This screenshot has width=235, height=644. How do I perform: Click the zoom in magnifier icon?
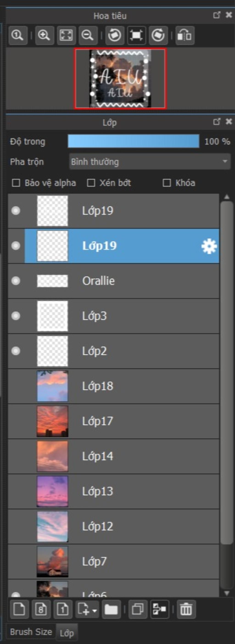pyautogui.click(x=45, y=35)
